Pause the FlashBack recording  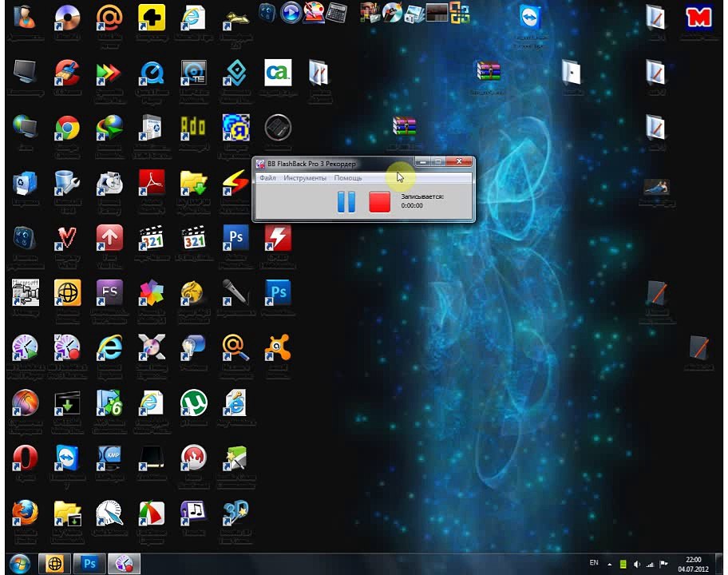(346, 202)
